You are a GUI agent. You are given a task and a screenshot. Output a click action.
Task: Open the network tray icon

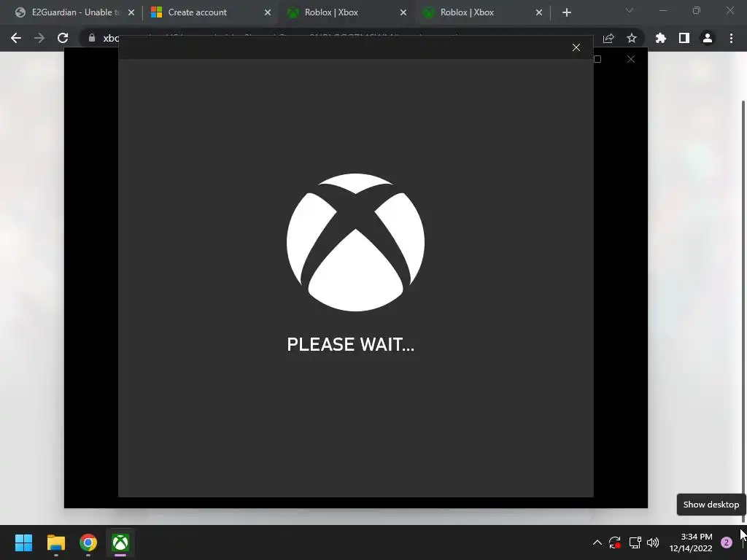point(635,542)
